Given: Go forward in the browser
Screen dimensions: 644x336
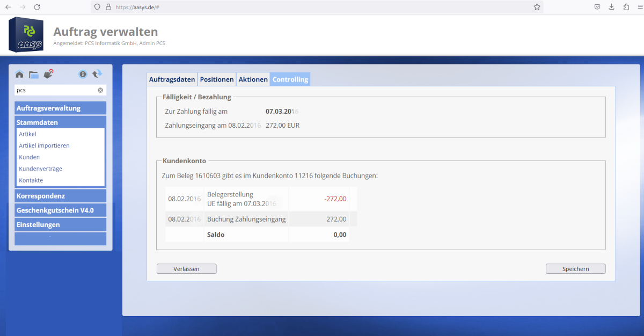Looking at the screenshot, I should (x=23, y=7).
